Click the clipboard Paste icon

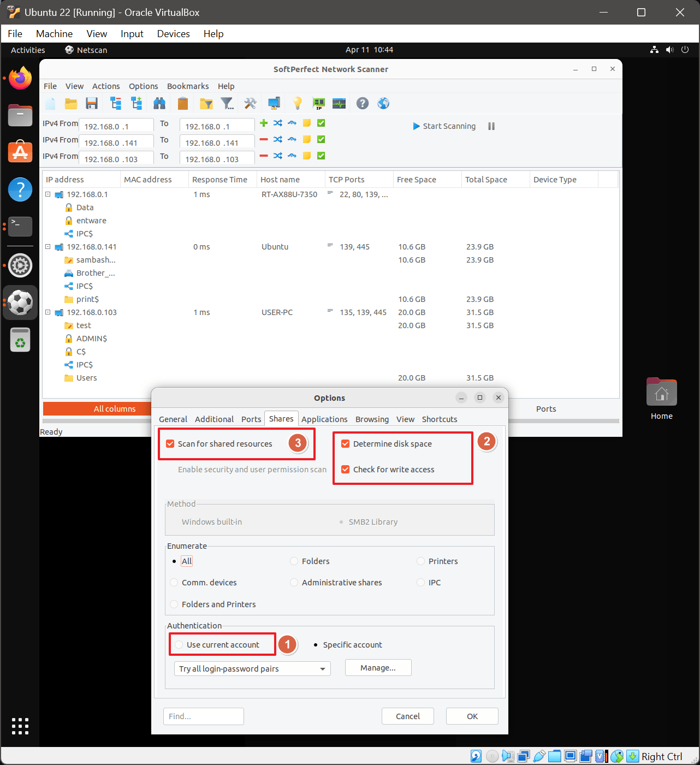click(183, 103)
